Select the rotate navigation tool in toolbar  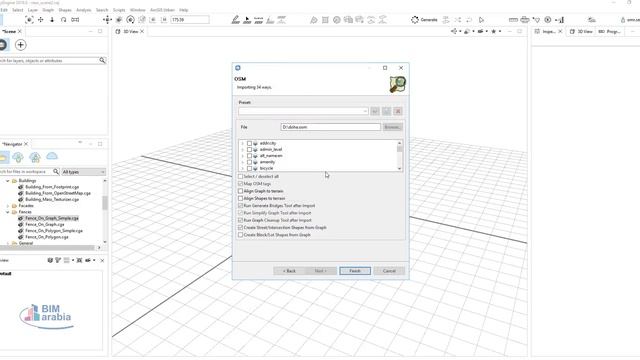64,20
